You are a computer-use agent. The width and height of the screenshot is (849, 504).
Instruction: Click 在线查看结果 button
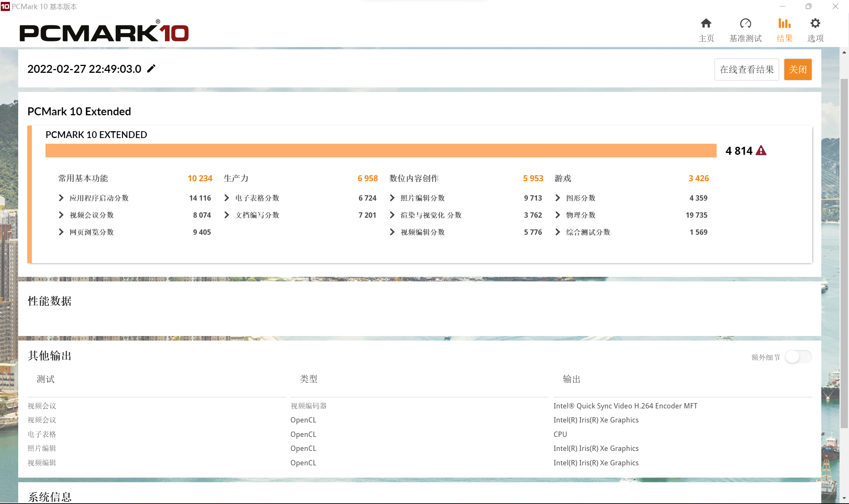(747, 69)
